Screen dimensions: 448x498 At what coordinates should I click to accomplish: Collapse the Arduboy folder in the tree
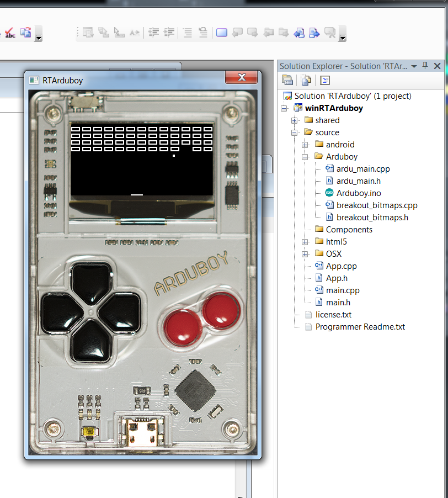click(x=305, y=157)
